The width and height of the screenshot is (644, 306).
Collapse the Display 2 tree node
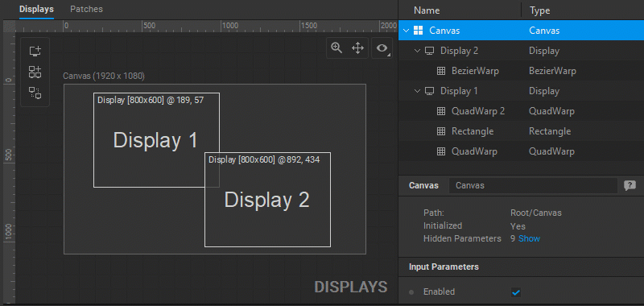pyautogui.click(x=418, y=51)
